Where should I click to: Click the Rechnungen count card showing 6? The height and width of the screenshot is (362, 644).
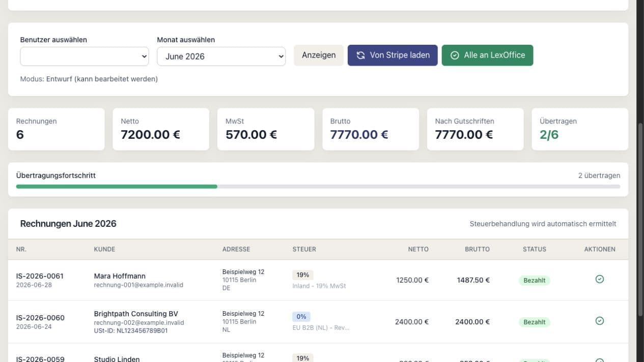click(x=57, y=129)
